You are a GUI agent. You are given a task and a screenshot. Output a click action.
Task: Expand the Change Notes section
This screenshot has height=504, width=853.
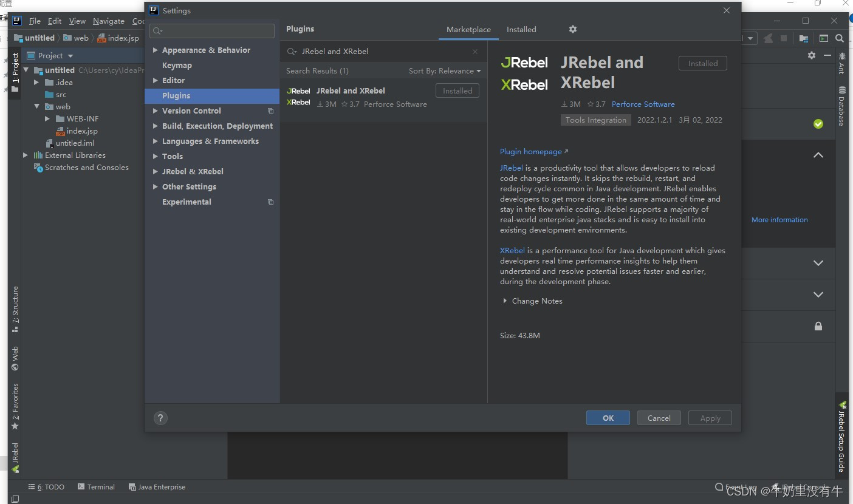tap(505, 301)
